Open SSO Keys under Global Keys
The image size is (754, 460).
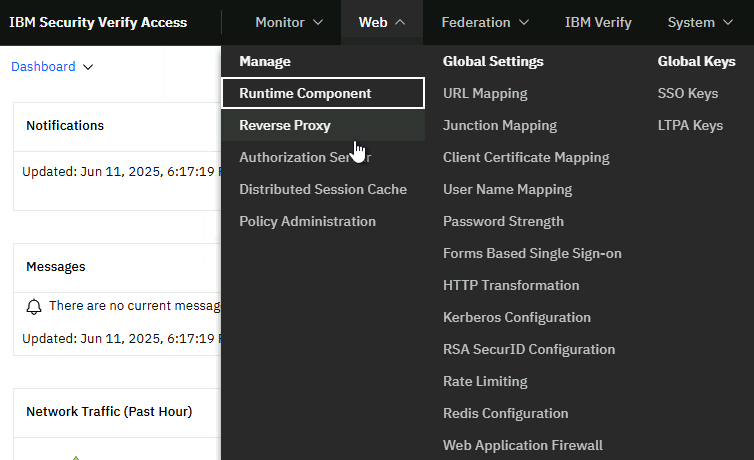pyautogui.click(x=688, y=93)
